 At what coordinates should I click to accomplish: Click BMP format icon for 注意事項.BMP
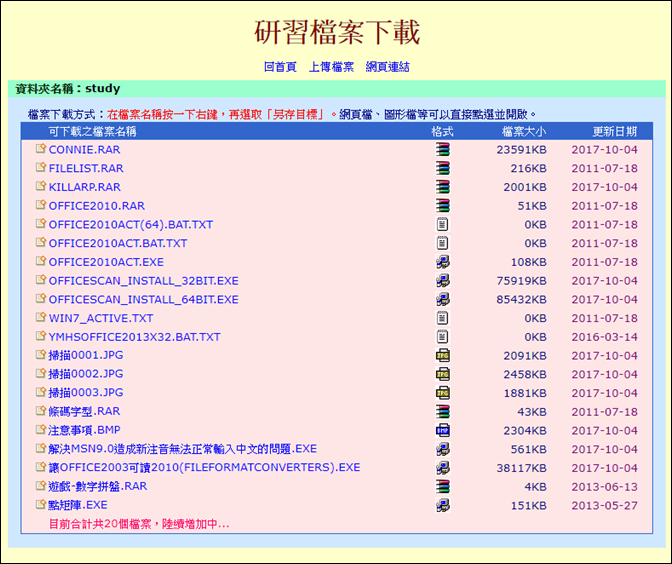[x=443, y=430]
